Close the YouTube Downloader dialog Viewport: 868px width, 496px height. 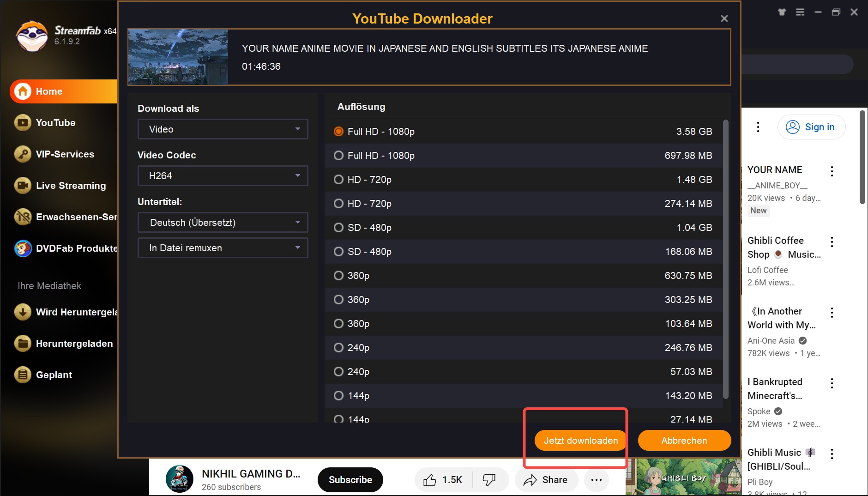click(724, 18)
